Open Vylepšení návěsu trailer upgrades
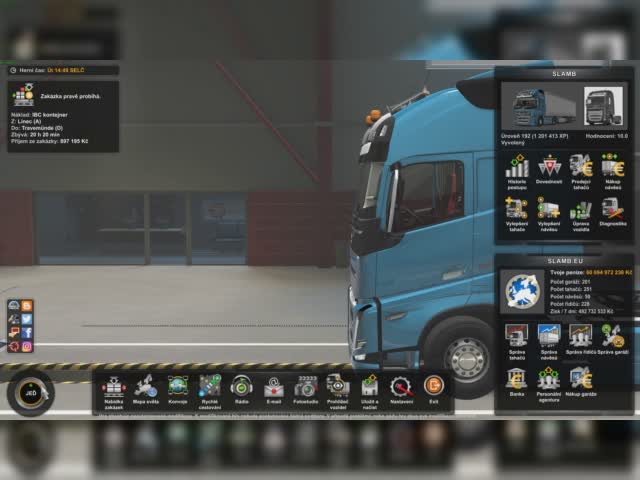This screenshot has width=640, height=480. pos(549,214)
